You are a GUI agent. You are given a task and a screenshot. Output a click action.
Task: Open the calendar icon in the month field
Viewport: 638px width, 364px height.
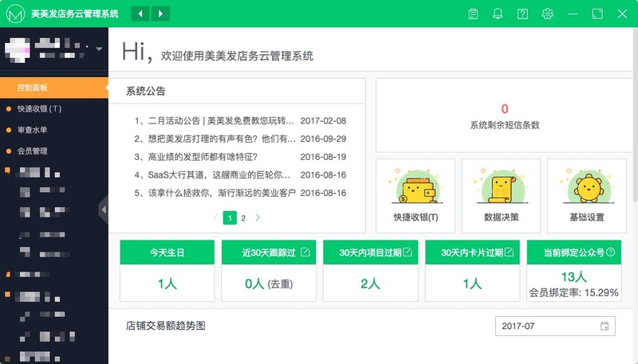pos(605,326)
